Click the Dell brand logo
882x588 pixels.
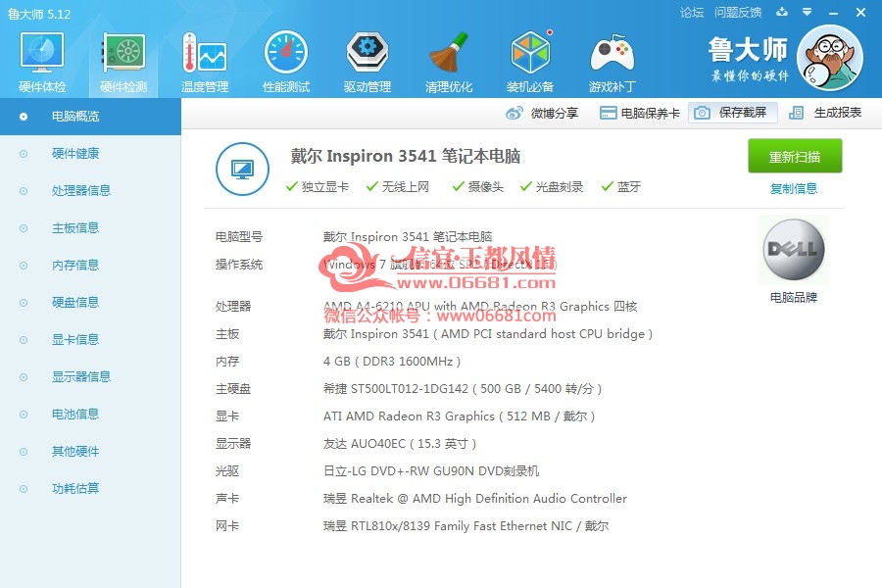tap(794, 250)
